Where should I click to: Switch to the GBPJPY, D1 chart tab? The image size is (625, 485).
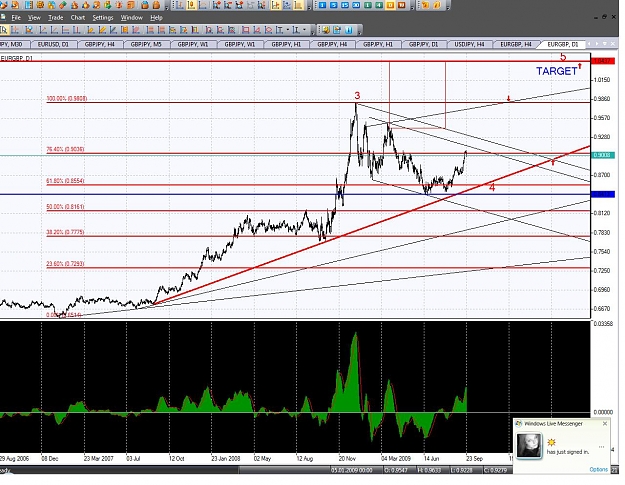click(x=423, y=44)
